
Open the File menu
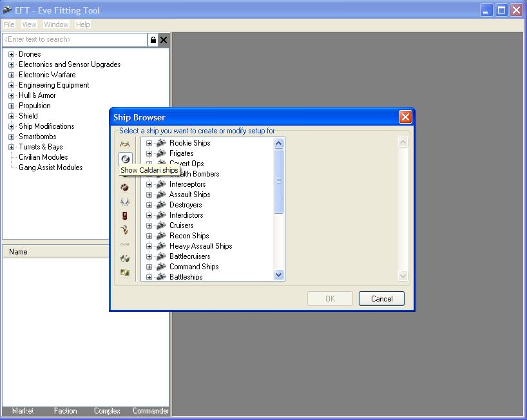[9, 24]
